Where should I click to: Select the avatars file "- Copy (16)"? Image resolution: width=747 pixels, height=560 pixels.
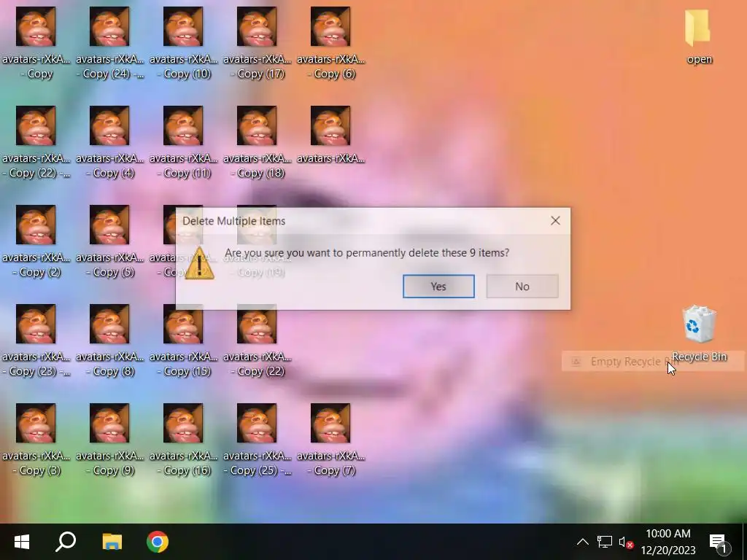[x=183, y=439]
